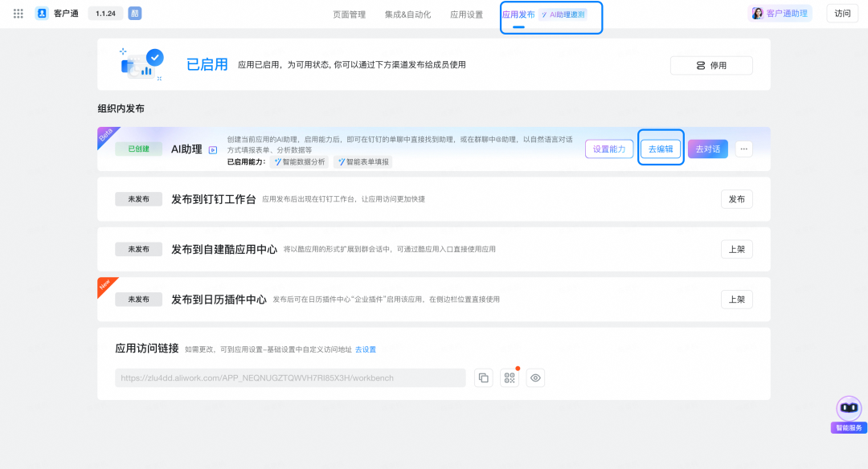Click the AI助理 title text
The height and width of the screenshot is (469, 868).
coord(186,149)
